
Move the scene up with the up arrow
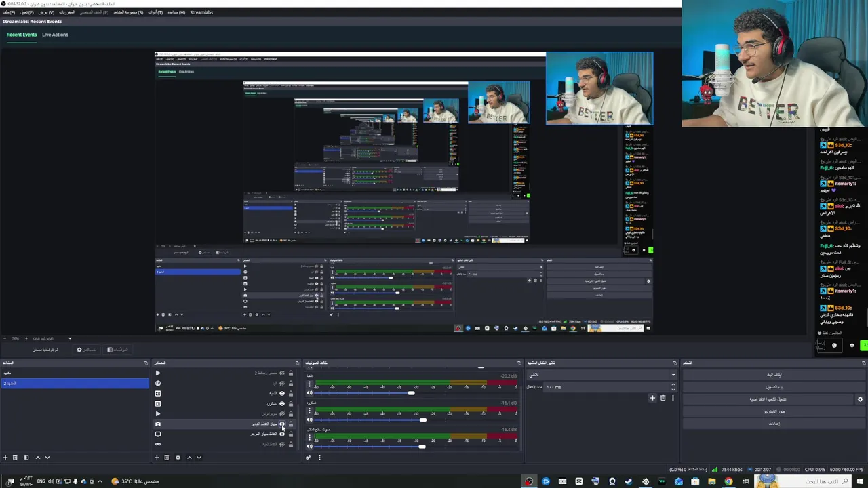click(37, 457)
